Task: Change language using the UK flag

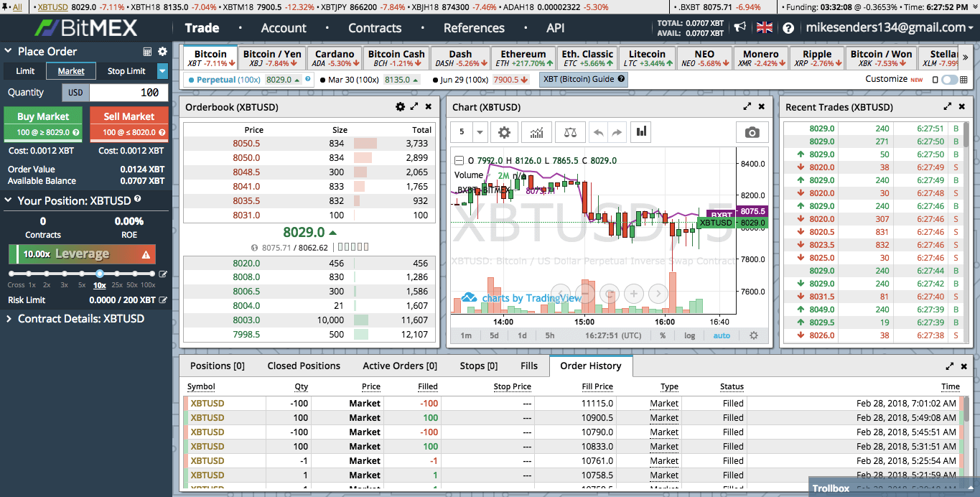Action: (x=765, y=28)
